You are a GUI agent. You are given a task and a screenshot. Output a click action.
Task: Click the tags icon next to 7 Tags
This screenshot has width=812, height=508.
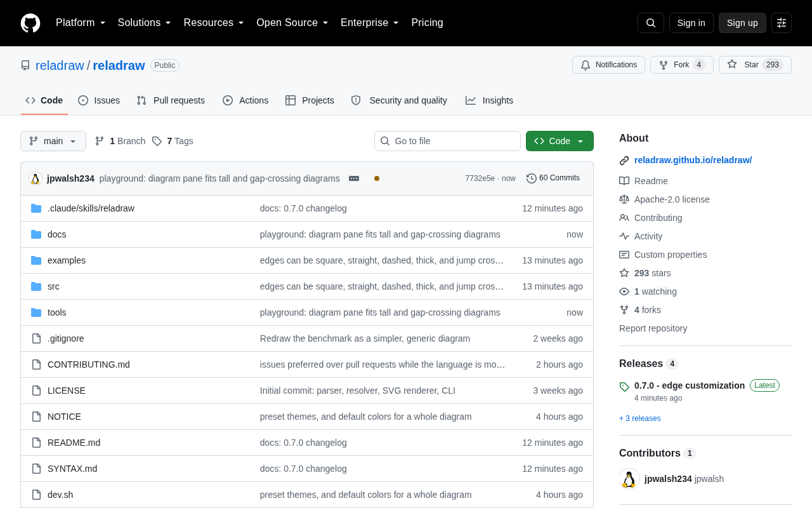157,141
